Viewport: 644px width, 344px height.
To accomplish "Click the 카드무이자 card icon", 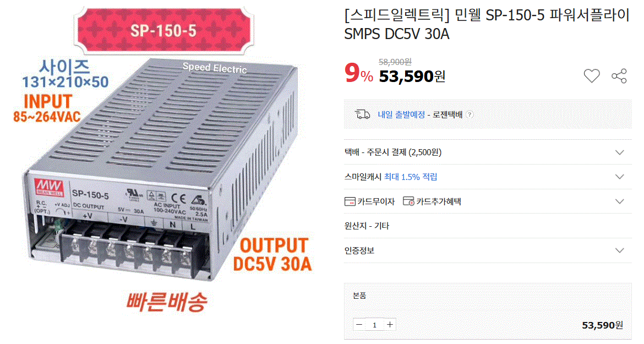I will [350, 201].
